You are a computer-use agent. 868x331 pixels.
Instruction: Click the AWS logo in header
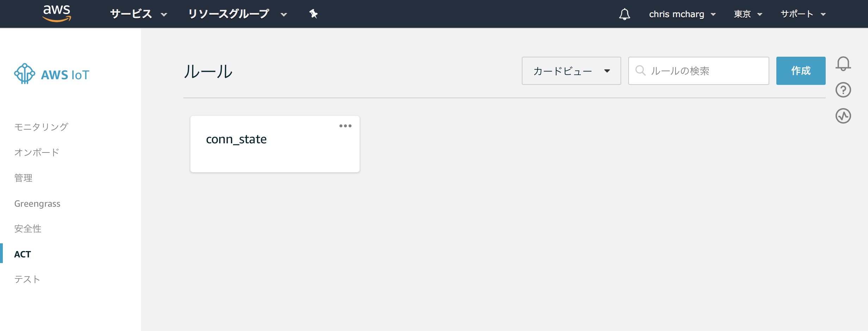tap(56, 14)
